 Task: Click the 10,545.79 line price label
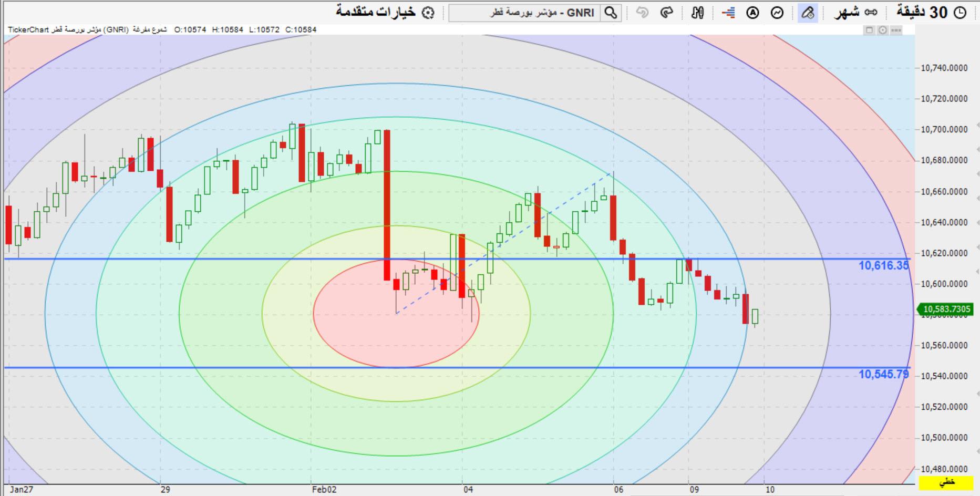(x=883, y=374)
